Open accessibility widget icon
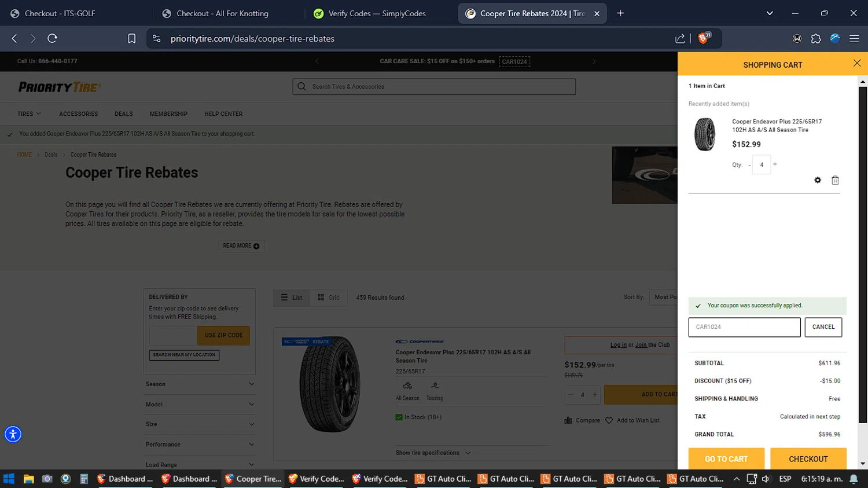 tap(13, 434)
